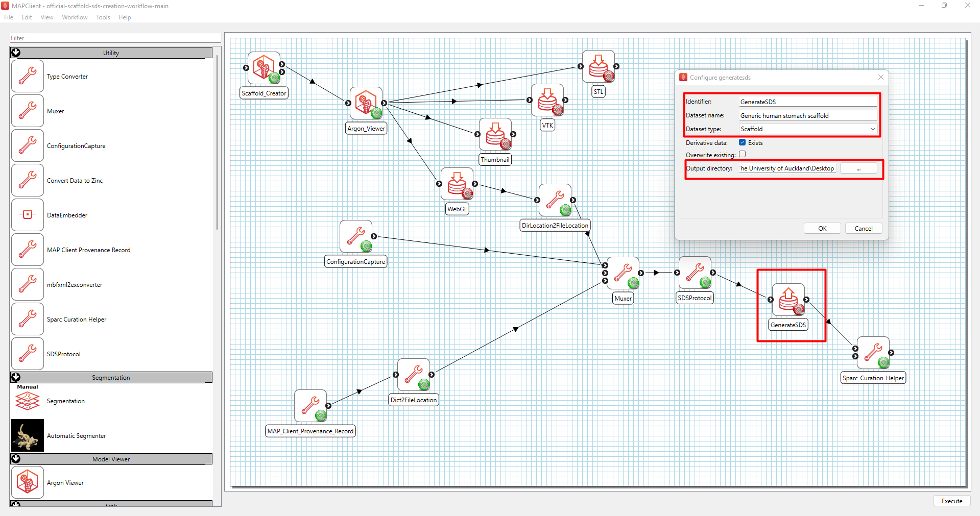Select the MAP Client Provenance Record list icon

tap(28, 250)
